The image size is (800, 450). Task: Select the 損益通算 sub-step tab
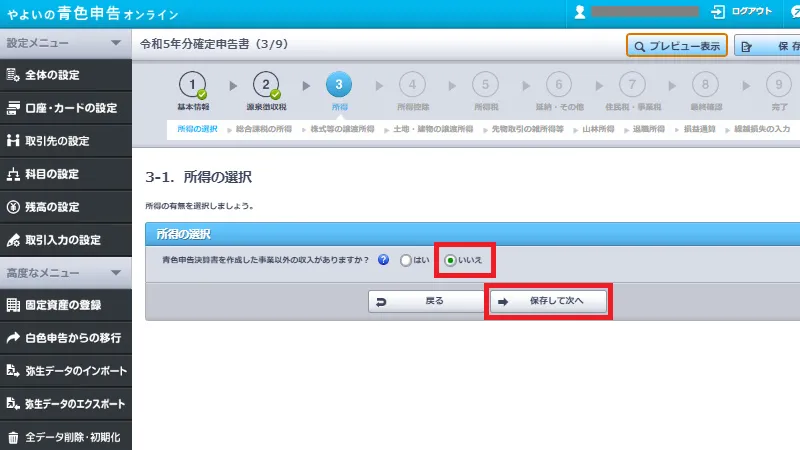coord(699,129)
